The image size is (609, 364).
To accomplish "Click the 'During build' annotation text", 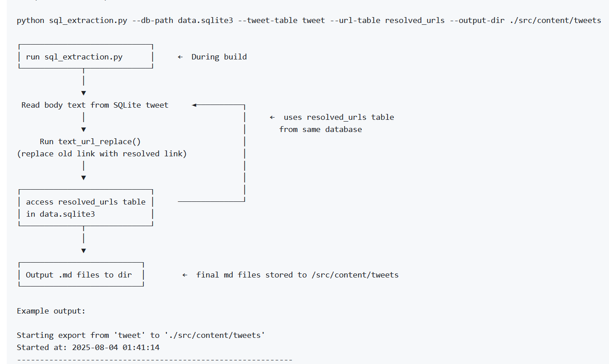I will [x=219, y=57].
